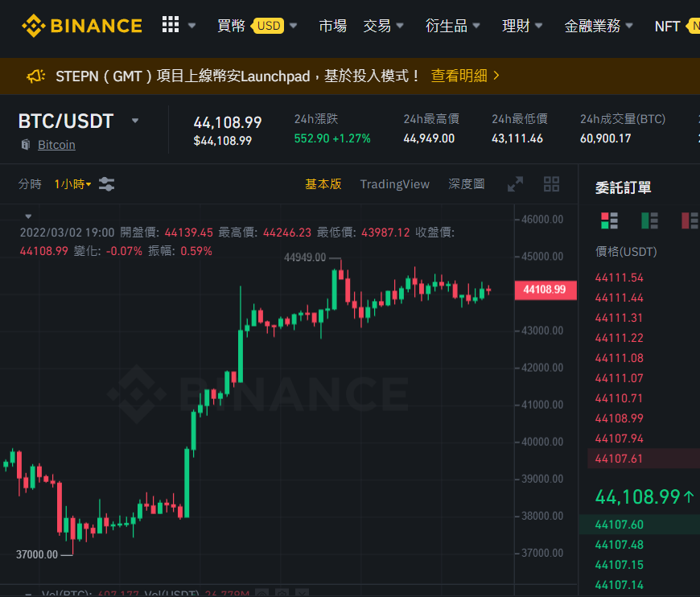
Task: Click the 24h最低價 value 43,111.46
Action: (x=517, y=138)
